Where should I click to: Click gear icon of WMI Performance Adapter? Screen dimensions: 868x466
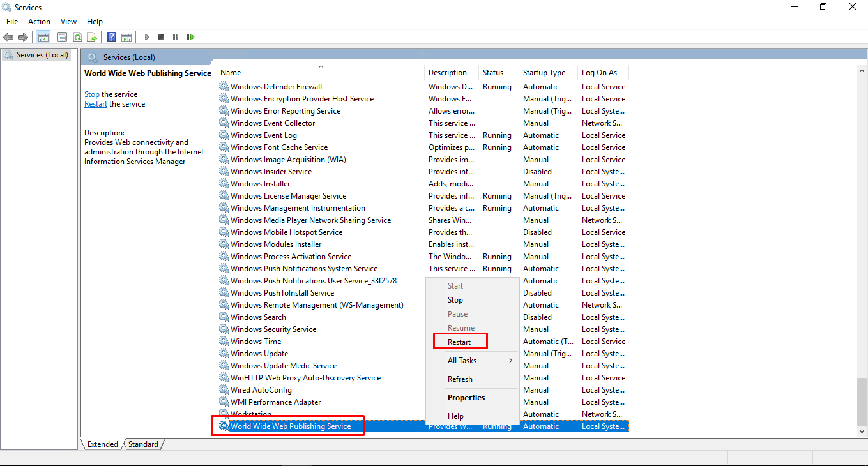tap(224, 402)
